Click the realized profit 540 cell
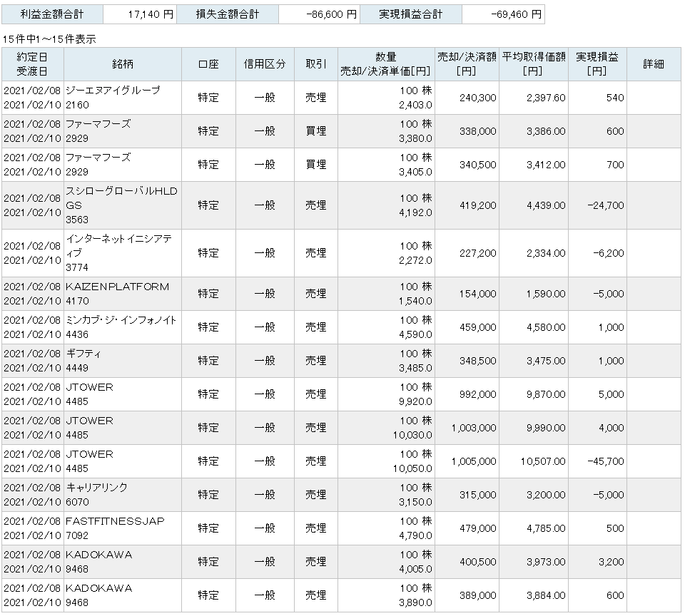Image resolution: width=685 pixels, height=616 pixels. 614,98
